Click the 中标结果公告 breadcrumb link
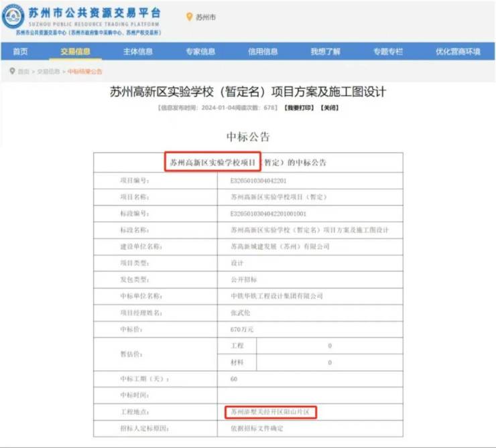The height and width of the screenshot is (448, 496). [84, 72]
